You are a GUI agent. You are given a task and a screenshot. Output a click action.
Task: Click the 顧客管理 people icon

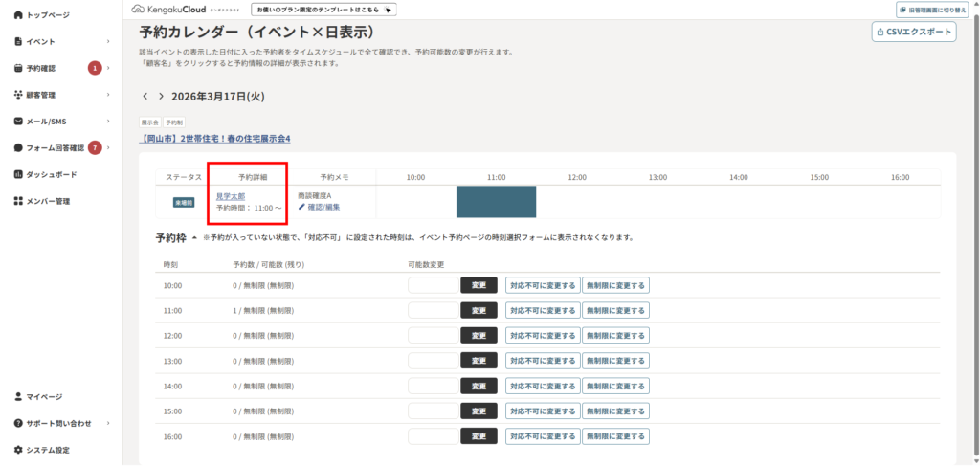(18, 95)
